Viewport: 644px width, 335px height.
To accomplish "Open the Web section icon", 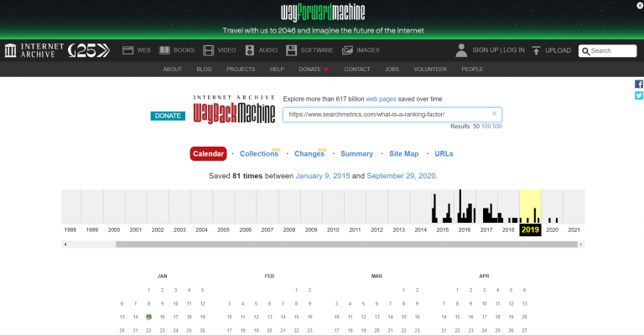I will 127,50.
